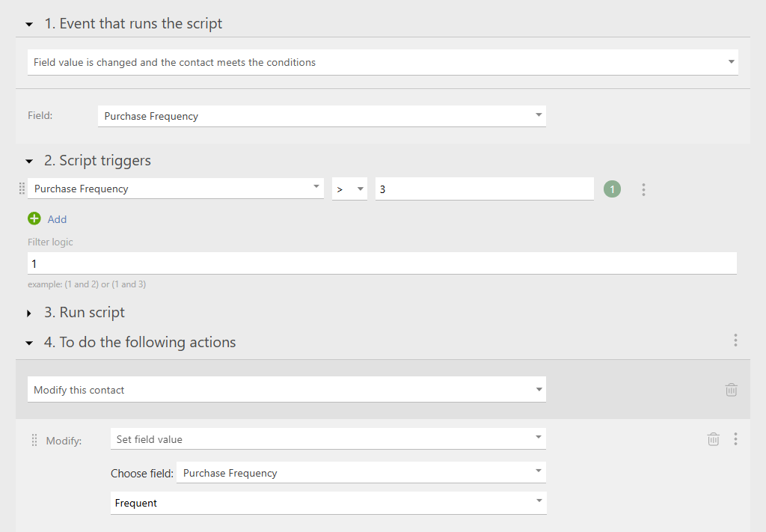Click the '2. Script triggers' heading
Screen dimensions: 766x532
(x=98, y=161)
